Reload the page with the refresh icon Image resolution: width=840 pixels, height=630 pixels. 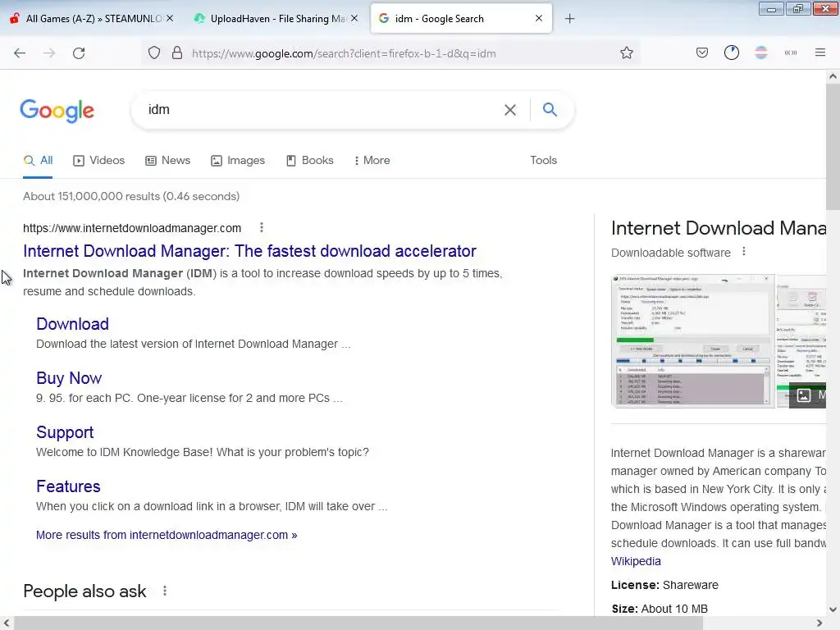79,53
